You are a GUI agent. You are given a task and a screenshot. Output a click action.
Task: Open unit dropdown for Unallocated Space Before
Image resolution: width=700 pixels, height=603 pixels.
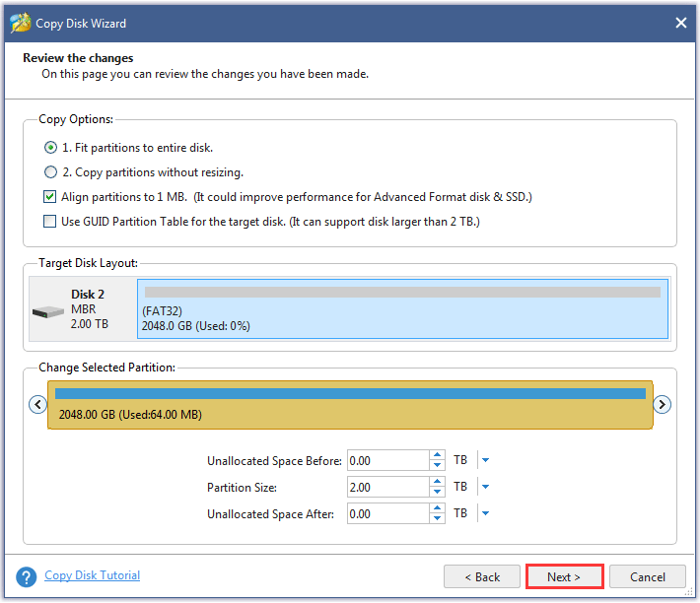(485, 460)
